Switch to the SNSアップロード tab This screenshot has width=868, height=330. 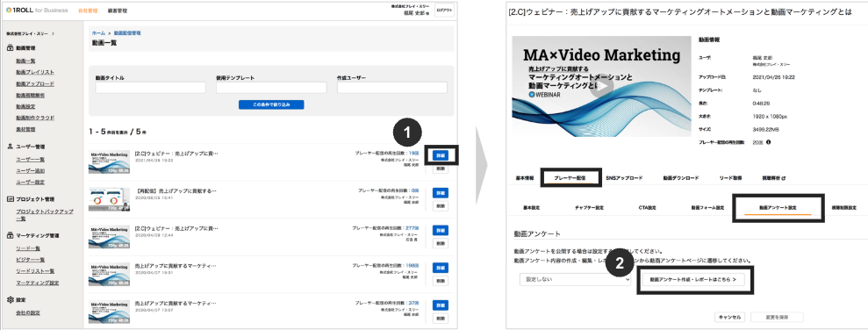[x=624, y=178]
